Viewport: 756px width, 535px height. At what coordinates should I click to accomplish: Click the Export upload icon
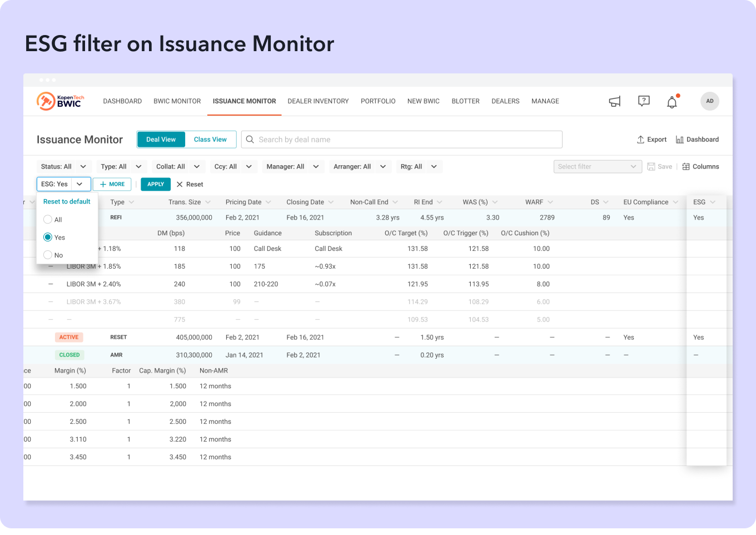point(640,140)
